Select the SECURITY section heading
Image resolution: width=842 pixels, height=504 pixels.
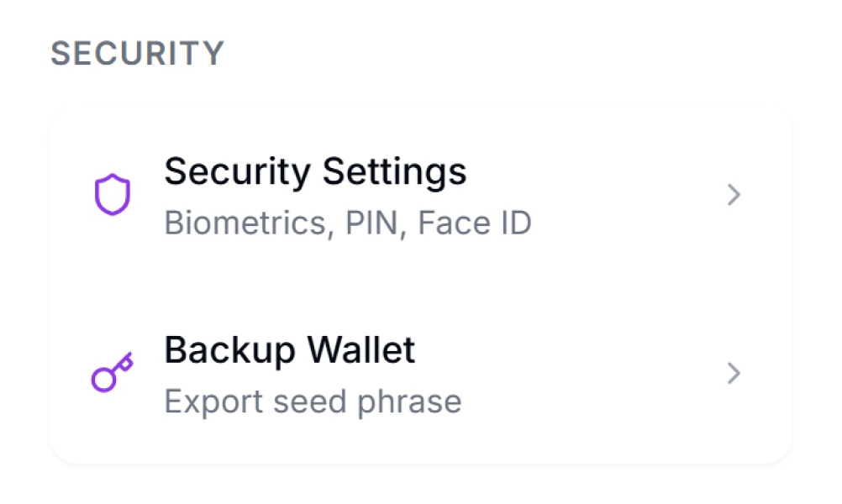point(138,54)
